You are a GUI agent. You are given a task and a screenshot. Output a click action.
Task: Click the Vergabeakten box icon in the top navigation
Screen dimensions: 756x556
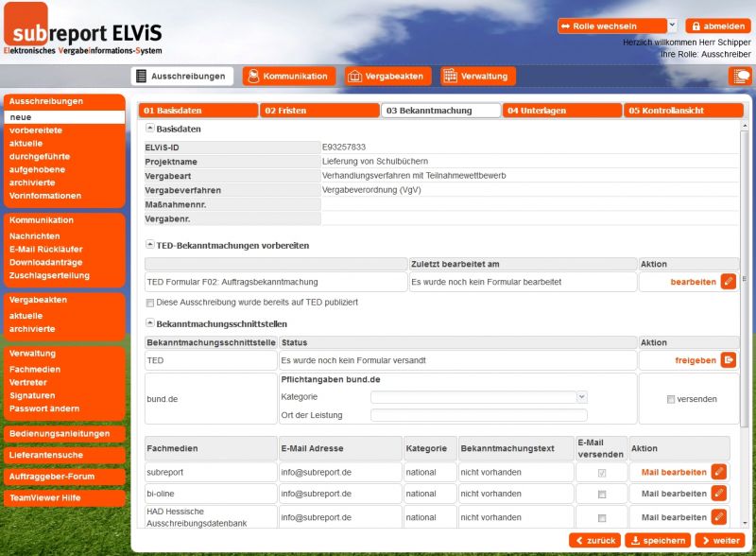click(x=355, y=77)
